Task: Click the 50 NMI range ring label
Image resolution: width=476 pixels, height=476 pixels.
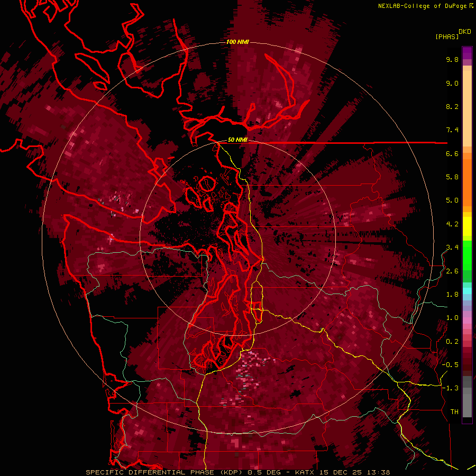Action: coord(237,140)
